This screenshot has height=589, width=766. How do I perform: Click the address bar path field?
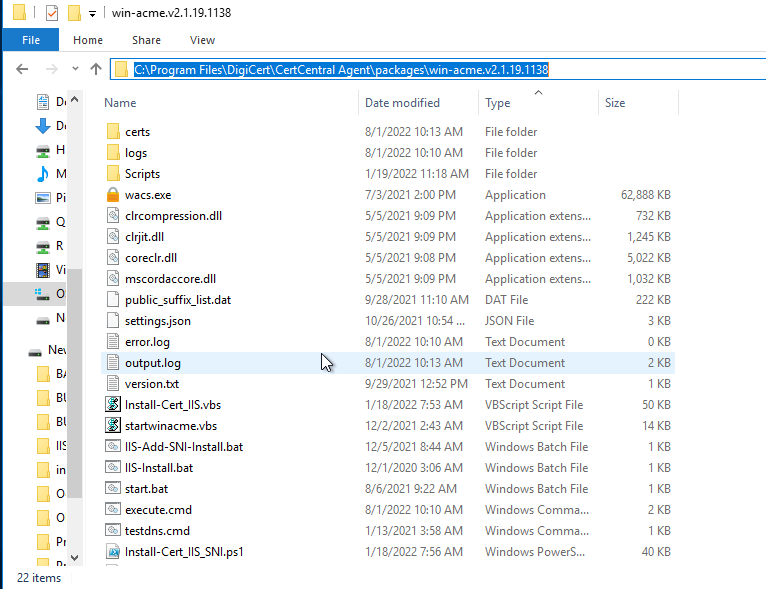pos(438,69)
